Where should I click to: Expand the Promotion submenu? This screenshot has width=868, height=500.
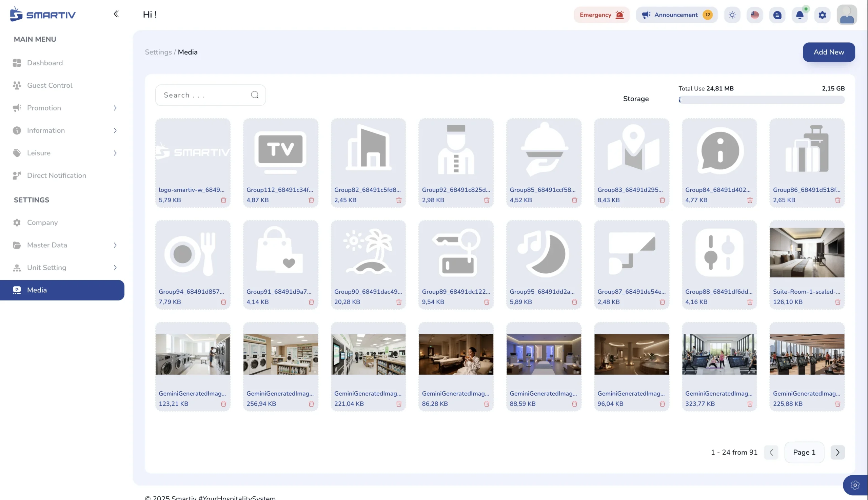[x=115, y=108]
